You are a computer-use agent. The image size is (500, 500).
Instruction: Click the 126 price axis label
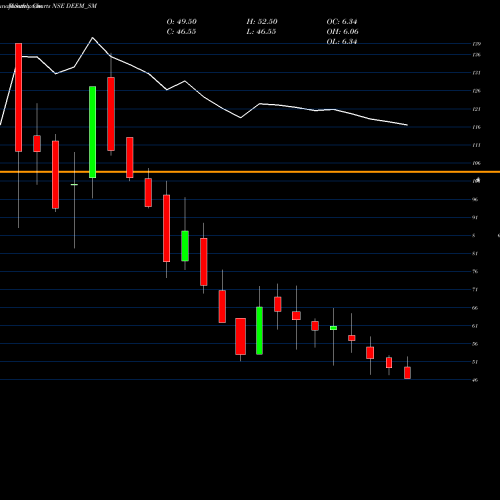(477, 91)
